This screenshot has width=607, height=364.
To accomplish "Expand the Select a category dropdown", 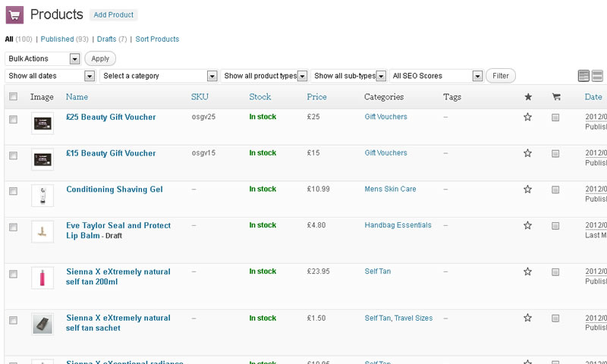I will [x=159, y=76].
